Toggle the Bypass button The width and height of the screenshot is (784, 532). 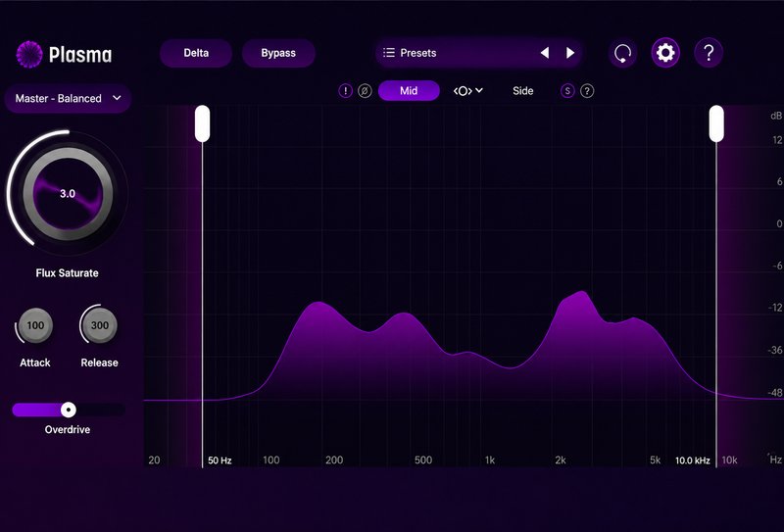[278, 53]
